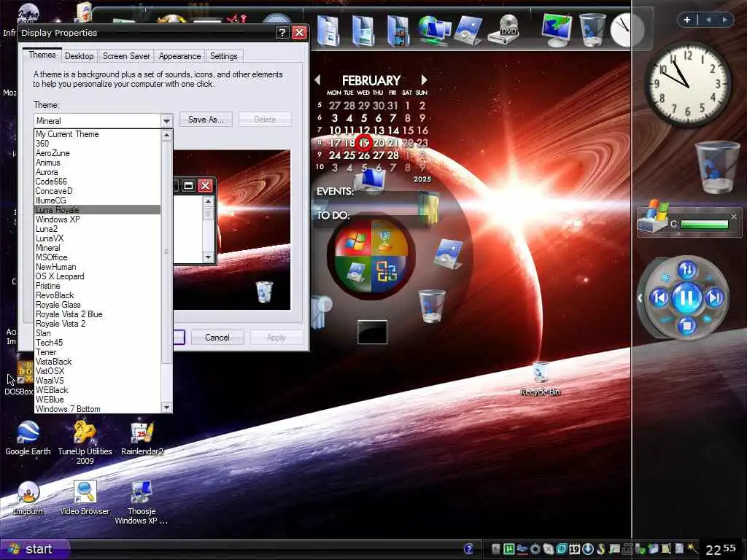Open the DOSBox desktop icon
Image resolution: width=747 pixels, height=560 pixels.
coord(19,378)
